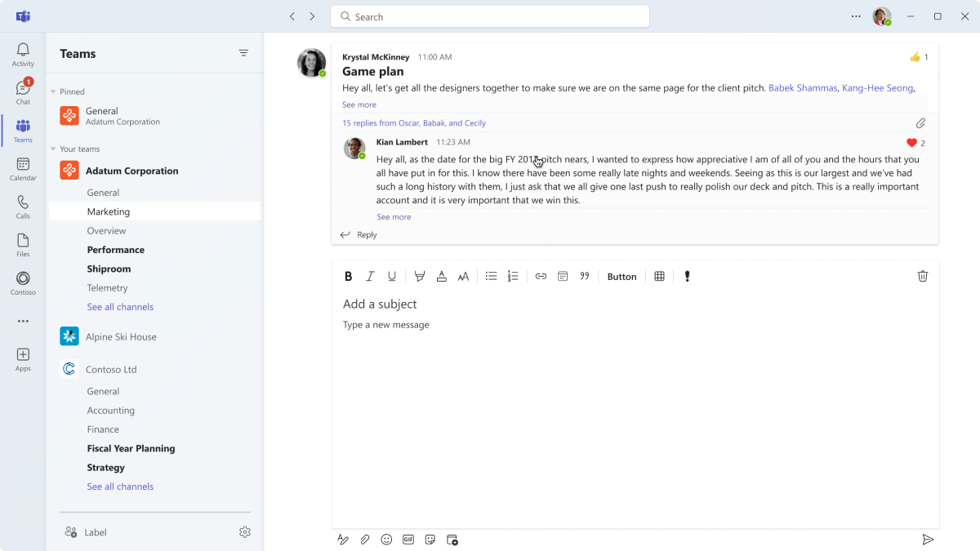Image resolution: width=980 pixels, height=551 pixels.
Task: Open the Calendar app in the rail
Action: pos(23,169)
